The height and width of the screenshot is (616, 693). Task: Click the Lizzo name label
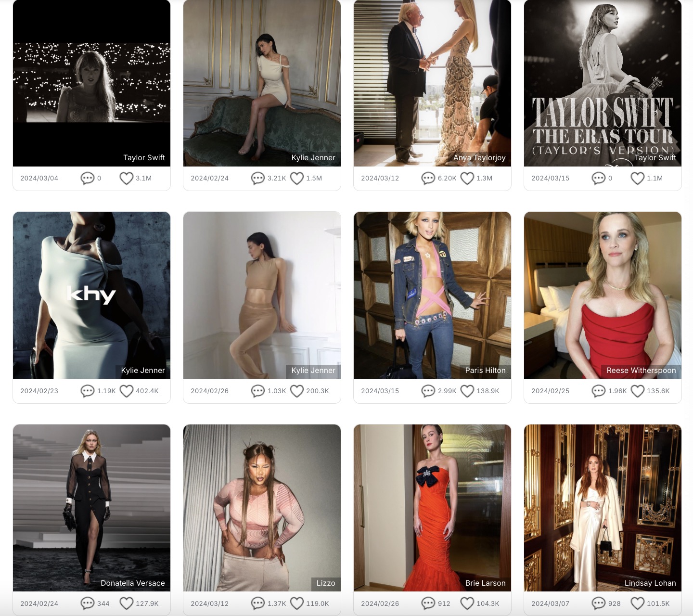(326, 583)
